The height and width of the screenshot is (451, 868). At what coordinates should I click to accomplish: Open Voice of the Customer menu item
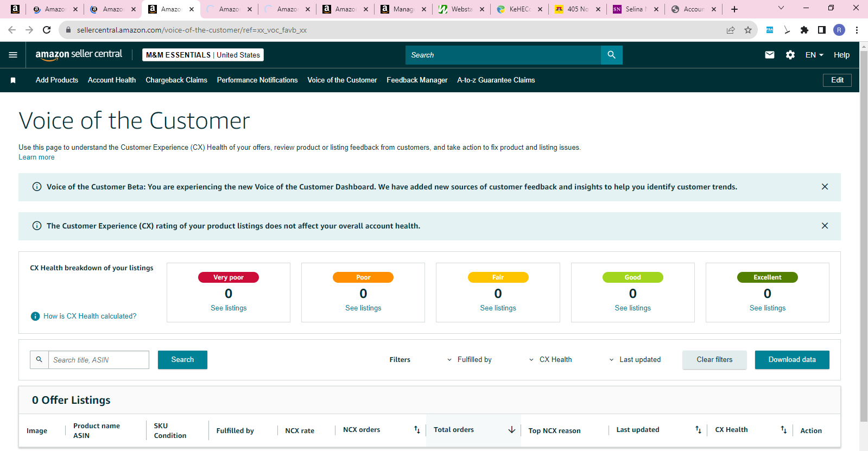(342, 80)
